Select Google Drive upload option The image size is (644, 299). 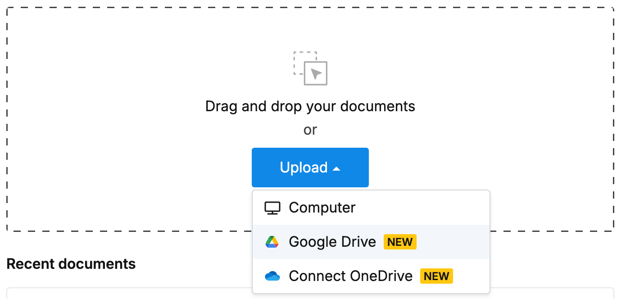coord(371,242)
